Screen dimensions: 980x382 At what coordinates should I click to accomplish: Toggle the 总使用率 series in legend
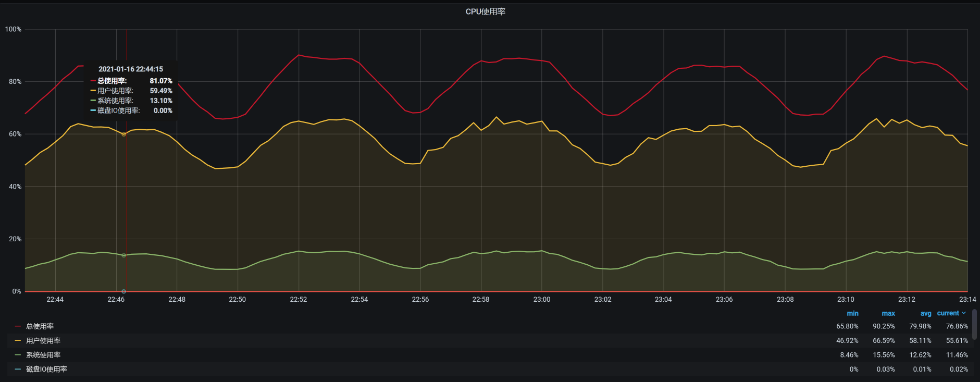[40, 326]
